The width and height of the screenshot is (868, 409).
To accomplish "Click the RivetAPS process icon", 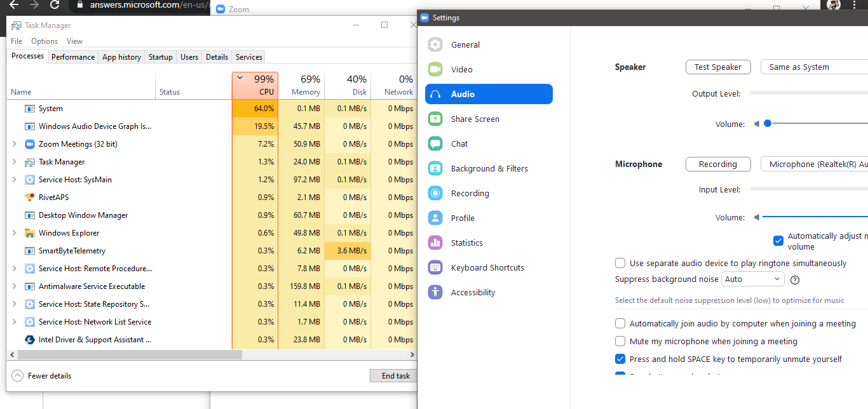I will click(30, 198).
